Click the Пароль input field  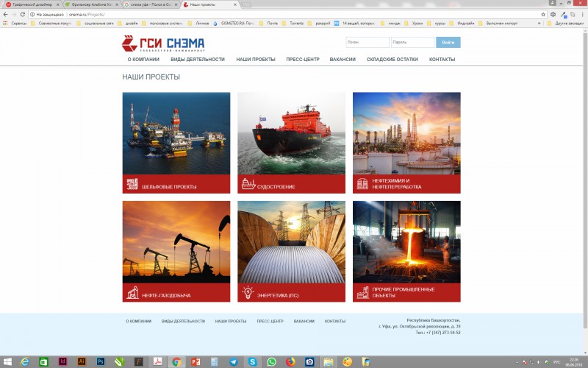click(x=412, y=42)
